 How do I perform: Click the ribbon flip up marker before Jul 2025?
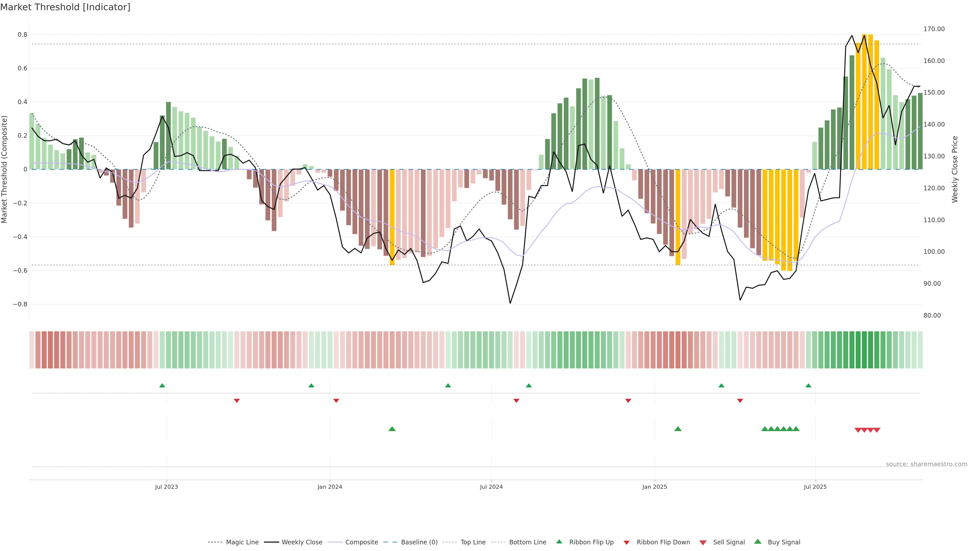pos(808,386)
